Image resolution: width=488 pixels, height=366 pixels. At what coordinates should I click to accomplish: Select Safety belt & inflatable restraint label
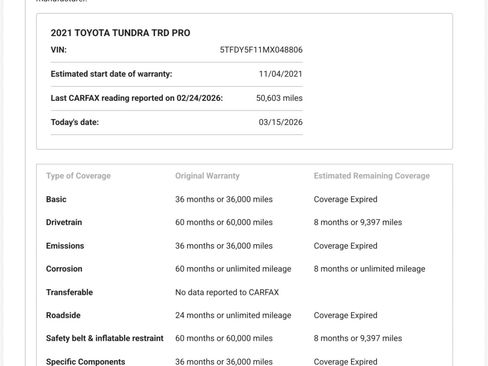105,338
